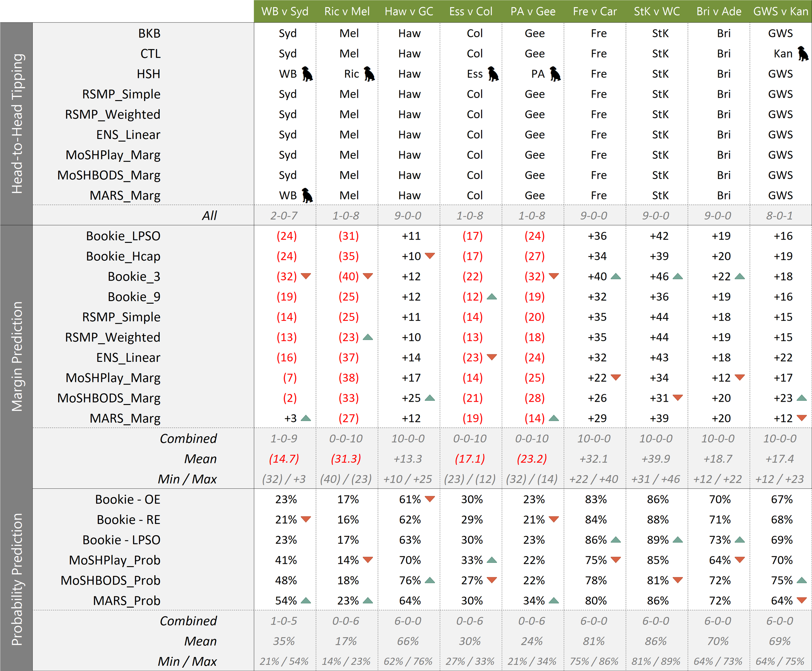
Task: Select the GWS v Kan column header
Action: coord(780,11)
